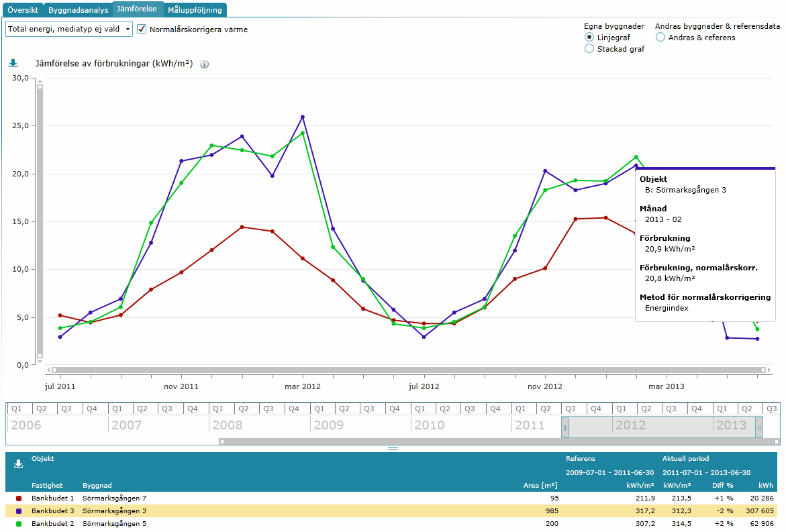
Task: Click left arrow of horizontal chart scrollbar
Action: [48, 370]
